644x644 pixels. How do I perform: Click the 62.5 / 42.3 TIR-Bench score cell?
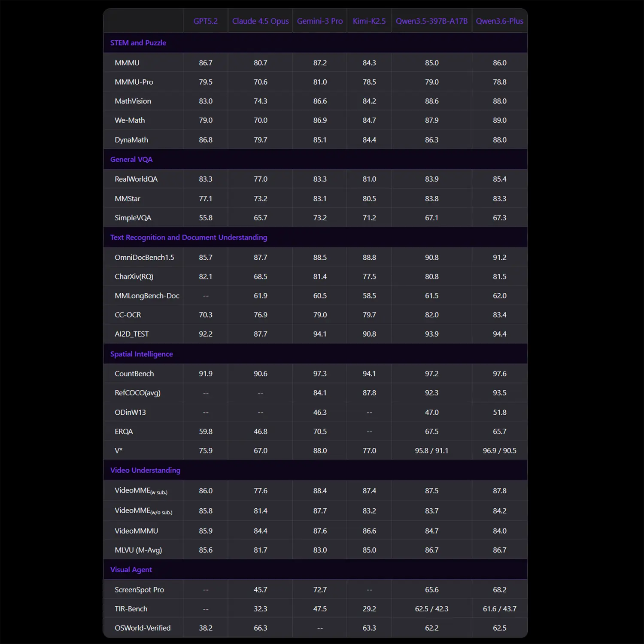pos(431,609)
